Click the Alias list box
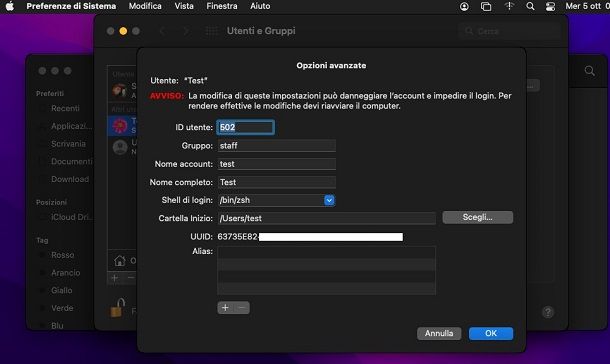 tap(326, 270)
